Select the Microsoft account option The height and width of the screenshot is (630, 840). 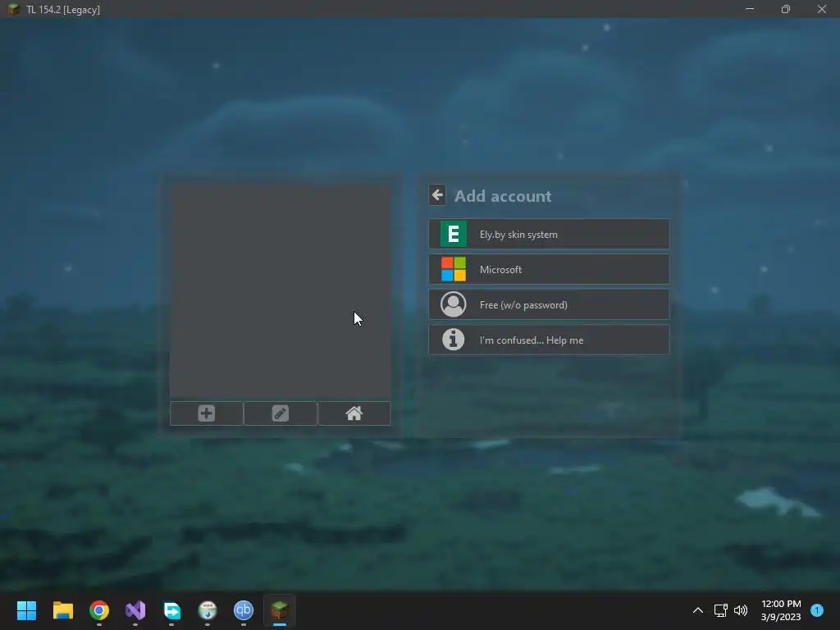549,269
